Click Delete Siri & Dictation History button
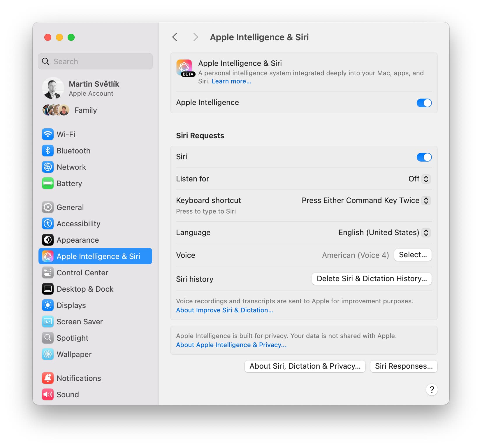 (372, 279)
